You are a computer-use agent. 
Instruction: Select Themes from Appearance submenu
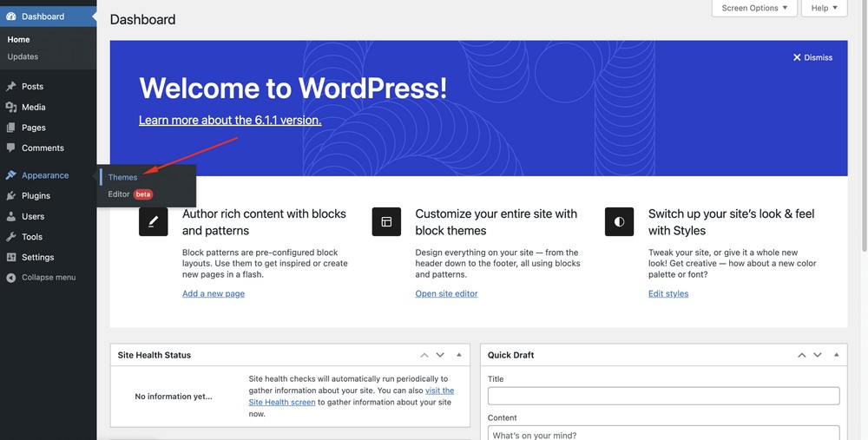coord(122,177)
